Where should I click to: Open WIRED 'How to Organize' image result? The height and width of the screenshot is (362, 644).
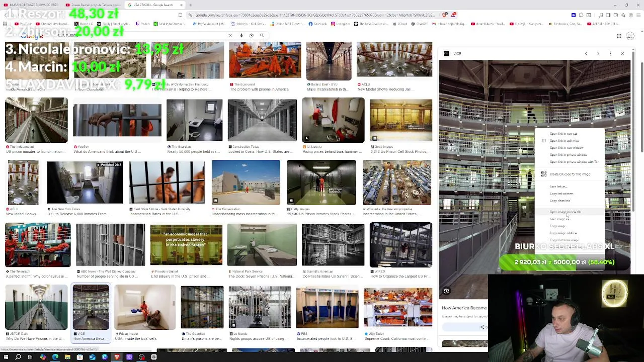click(x=400, y=245)
